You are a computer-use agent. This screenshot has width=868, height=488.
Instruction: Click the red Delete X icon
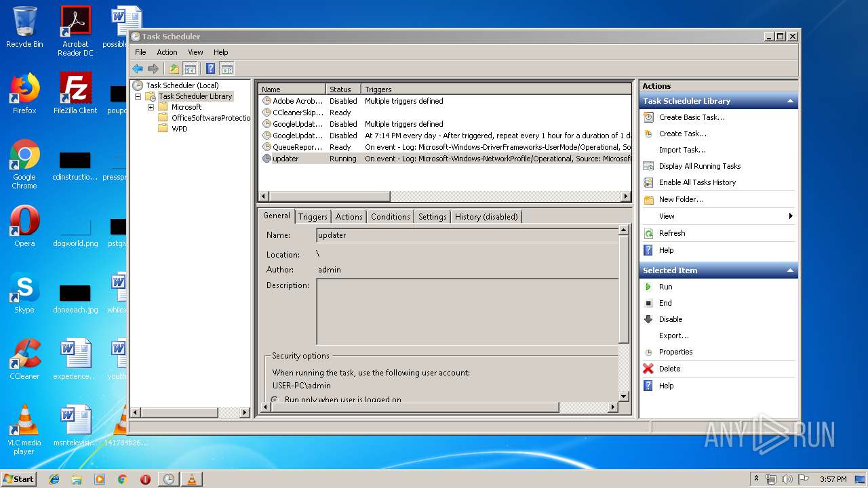click(x=648, y=369)
